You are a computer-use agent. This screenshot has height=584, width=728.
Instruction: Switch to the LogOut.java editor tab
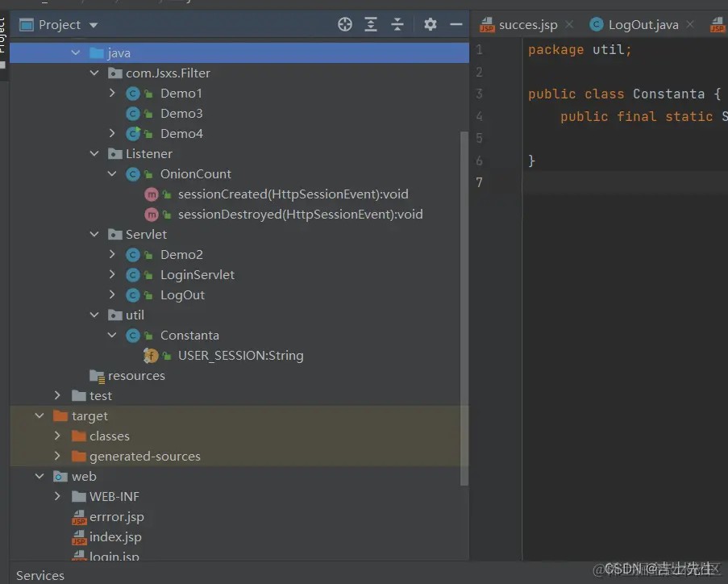[x=643, y=25]
